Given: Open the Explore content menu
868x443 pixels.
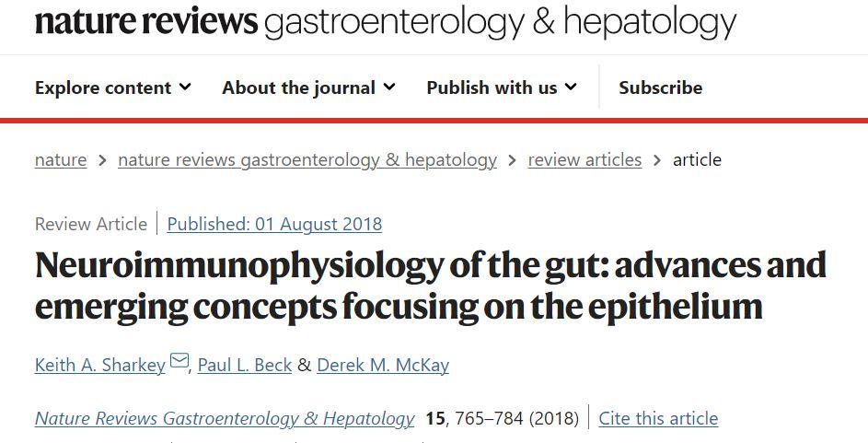Looking at the screenshot, I should coord(103,88).
